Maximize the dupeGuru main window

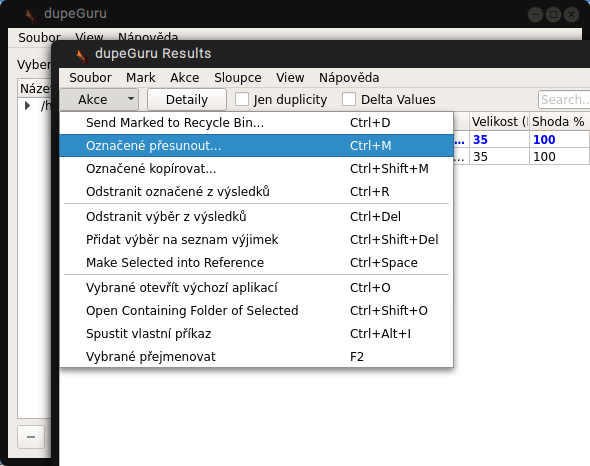pos(554,15)
